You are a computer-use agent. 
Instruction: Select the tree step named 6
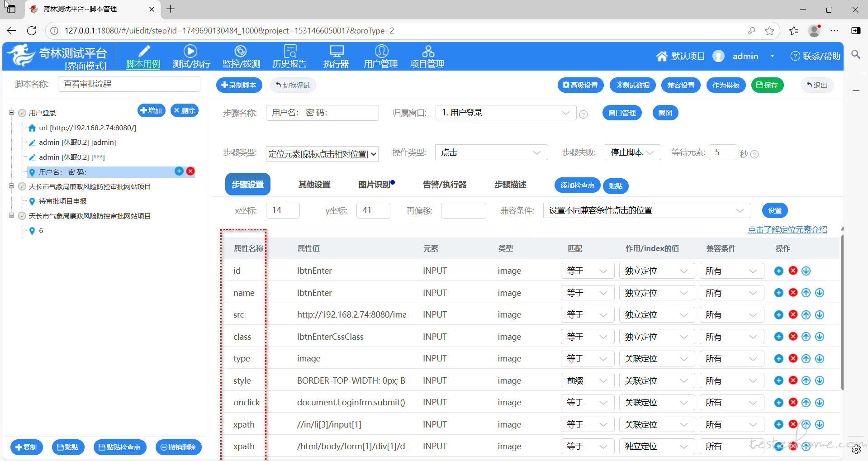click(x=41, y=231)
